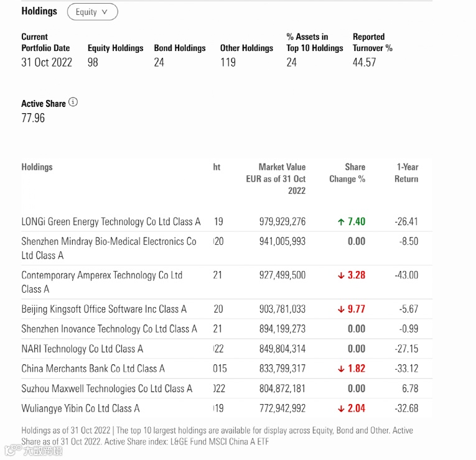
Task: Click market value 903,781,033
Action: click(282, 309)
